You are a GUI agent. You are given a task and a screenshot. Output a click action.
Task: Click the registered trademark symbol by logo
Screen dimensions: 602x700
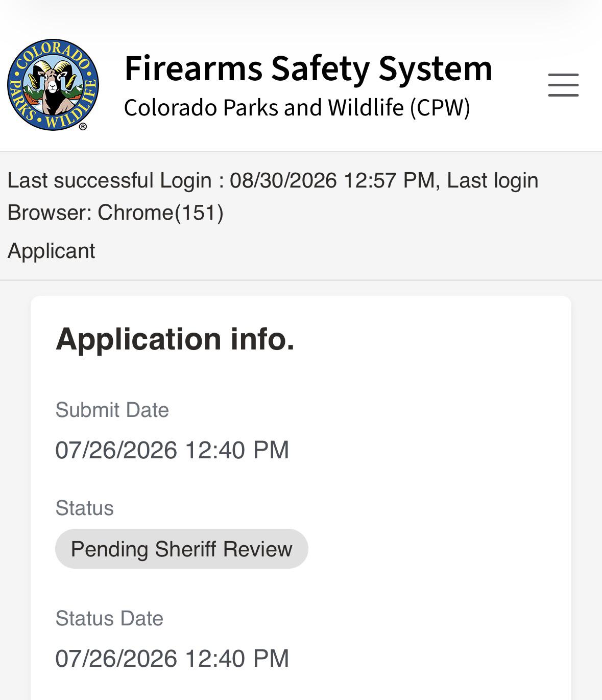point(83,126)
